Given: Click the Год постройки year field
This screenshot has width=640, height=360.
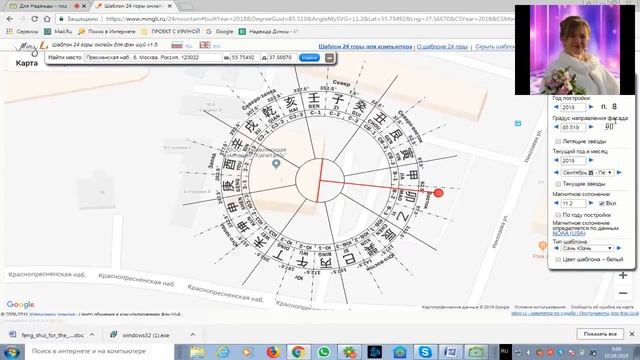Looking at the screenshot, I should point(573,107).
